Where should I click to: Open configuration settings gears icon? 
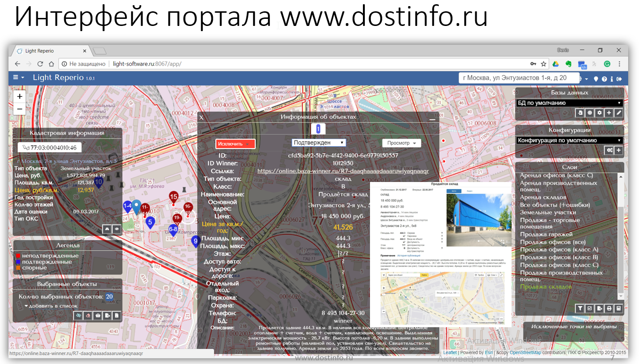(x=609, y=150)
